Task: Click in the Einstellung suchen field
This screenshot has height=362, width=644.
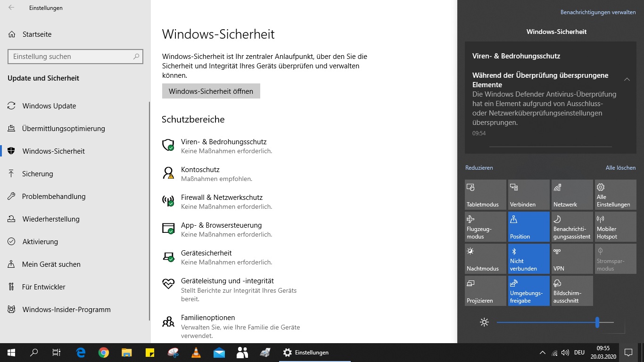Action: click(x=75, y=57)
